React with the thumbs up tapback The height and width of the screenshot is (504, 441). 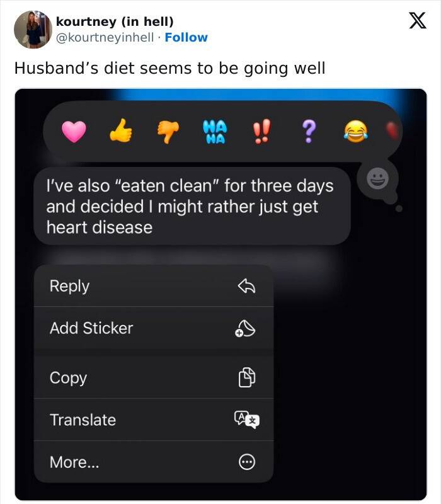(x=121, y=130)
